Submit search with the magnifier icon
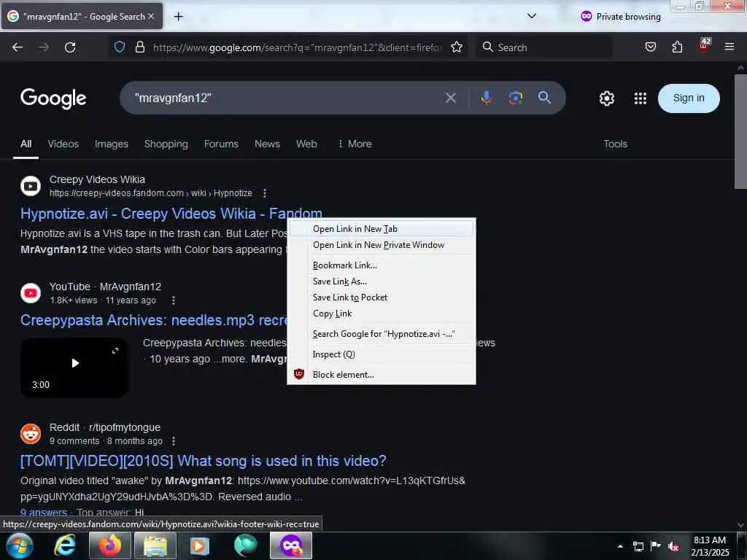This screenshot has width=747, height=560. 544,98
